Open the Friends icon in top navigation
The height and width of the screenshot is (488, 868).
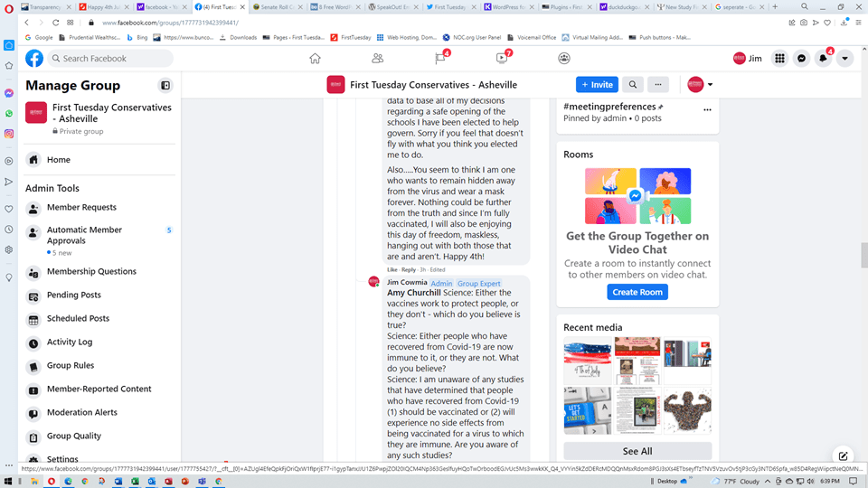click(x=377, y=59)
